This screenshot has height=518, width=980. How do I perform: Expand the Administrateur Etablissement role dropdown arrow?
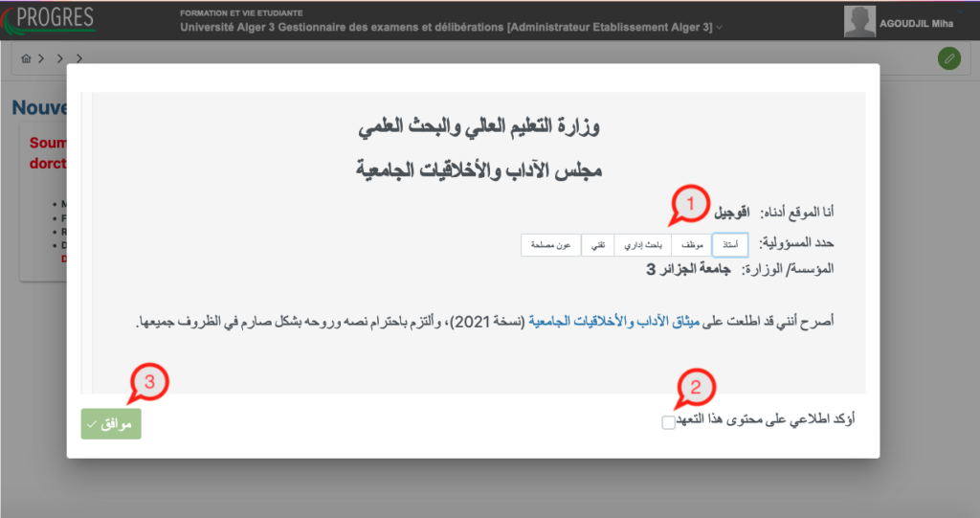[720, 29]
